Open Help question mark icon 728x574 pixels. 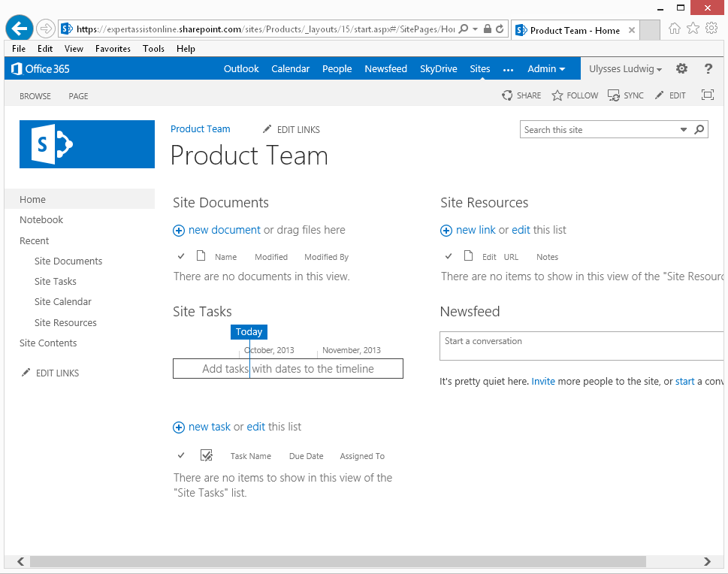tap(708, 68)
